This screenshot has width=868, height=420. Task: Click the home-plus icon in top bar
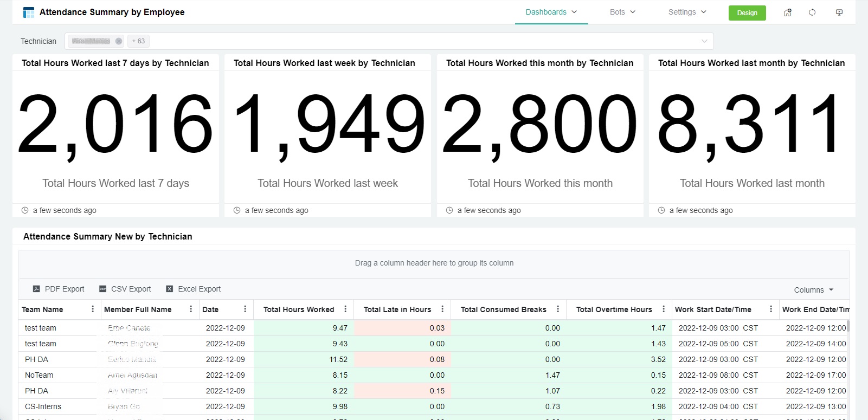787,12
